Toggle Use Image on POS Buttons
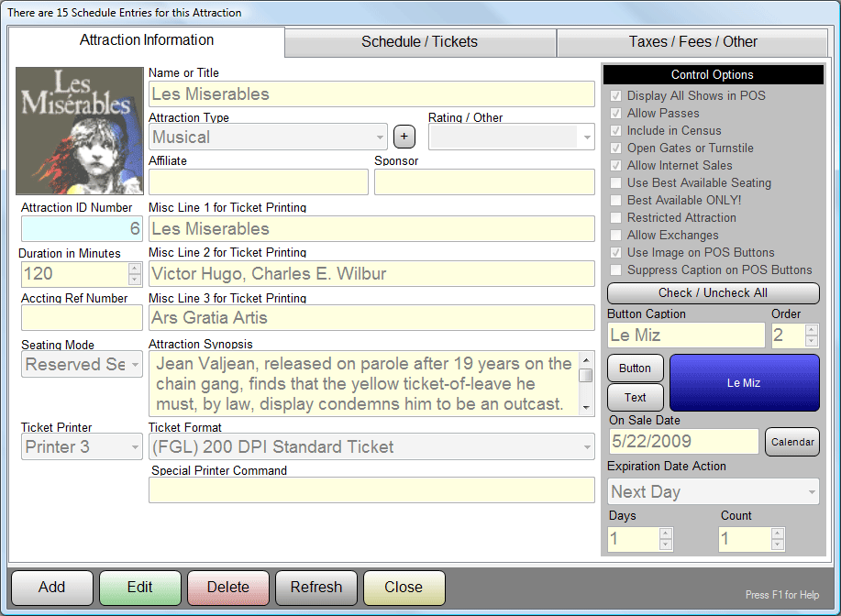The height and width of the screenshot is (616, 841). (x=615, y=252)
